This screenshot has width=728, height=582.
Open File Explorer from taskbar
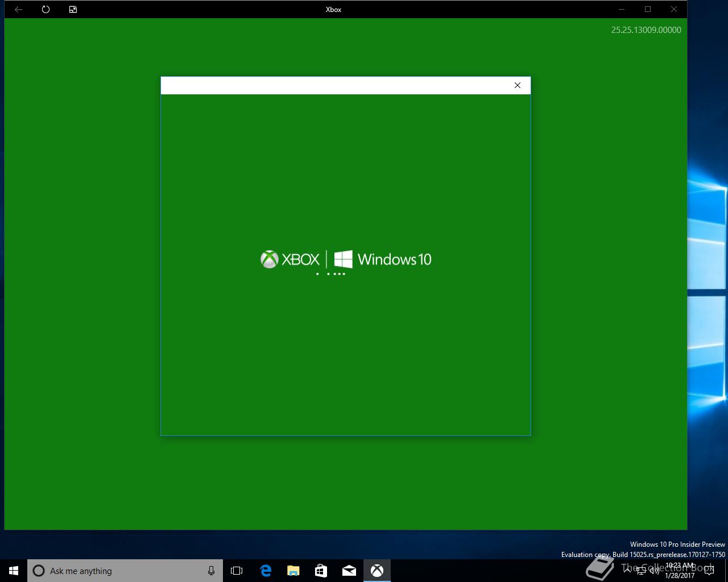click(293, 571)
